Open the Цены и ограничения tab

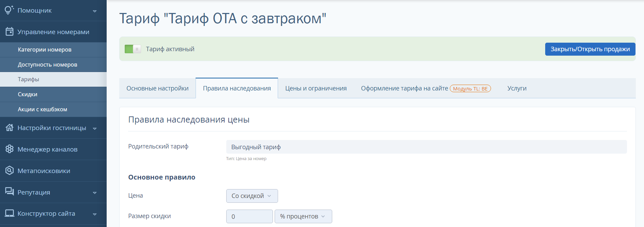click(316, 88)
